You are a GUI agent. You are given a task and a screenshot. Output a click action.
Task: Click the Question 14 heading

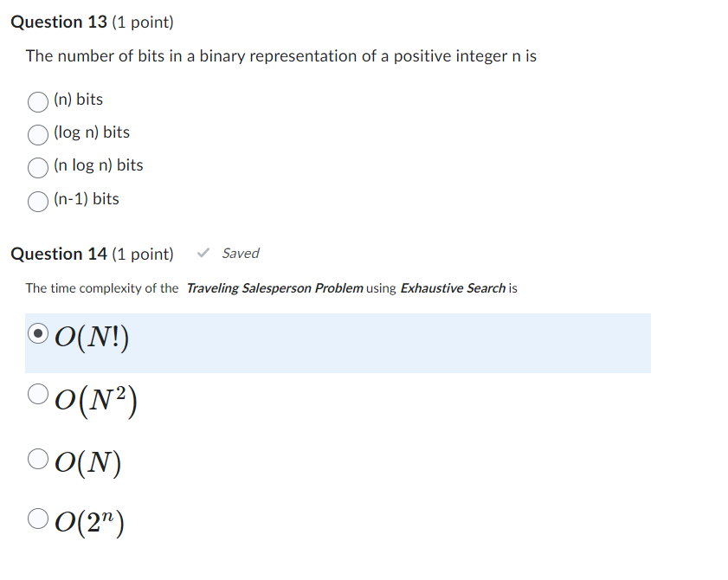57,254
